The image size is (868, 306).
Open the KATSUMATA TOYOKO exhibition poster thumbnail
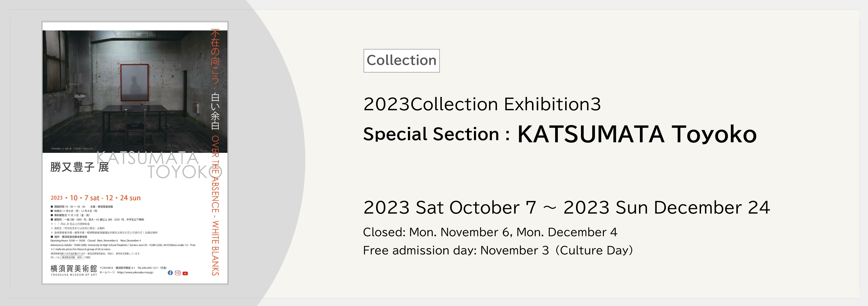pyautogui.click(x=135, y=153)
